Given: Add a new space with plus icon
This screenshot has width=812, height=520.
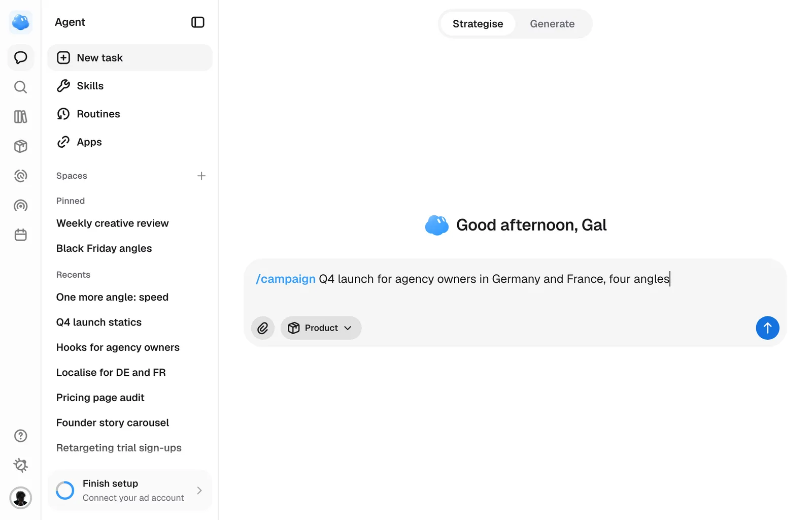Looking at the screenshot, I should pyautogui.click(x=201, y=176).
